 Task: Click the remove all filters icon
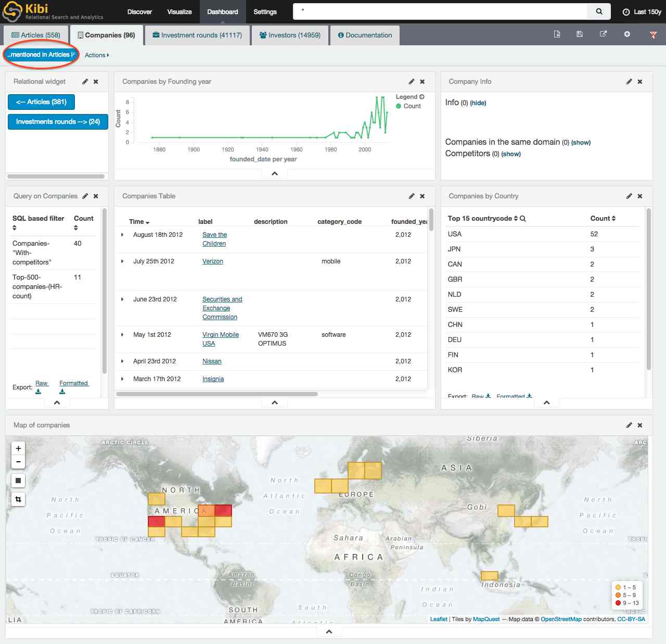[x=653, y=35]
